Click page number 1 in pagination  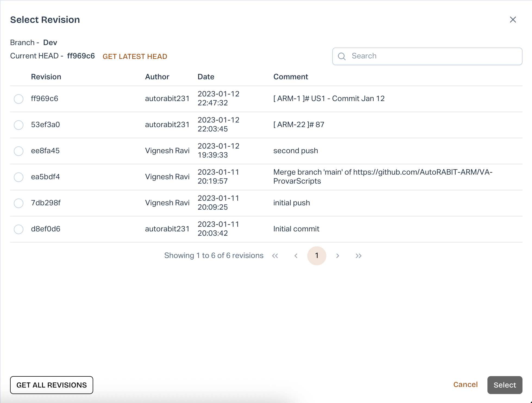pyautogui.click(x=317, y=256)
